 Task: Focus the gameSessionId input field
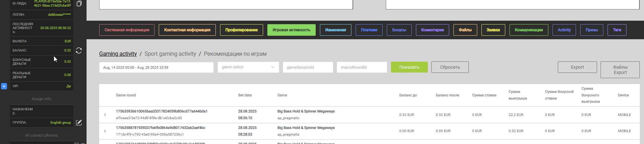tap(308, 67)
